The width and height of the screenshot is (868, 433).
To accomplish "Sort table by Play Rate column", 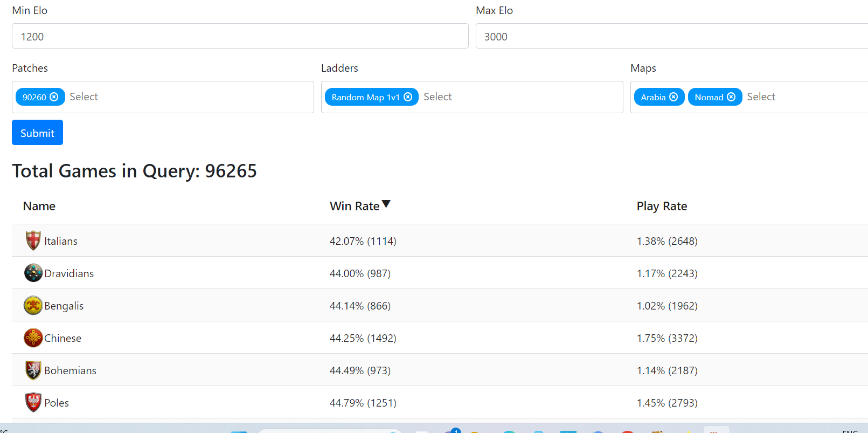I will 662,207.
